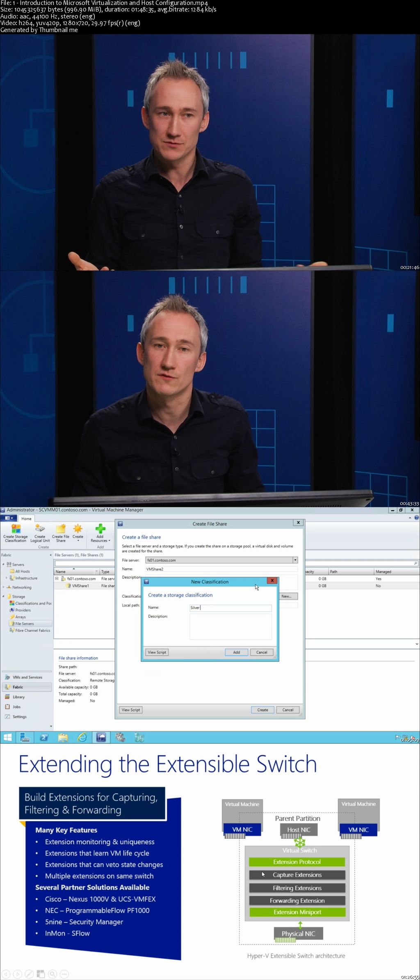Collapse the ribbon with the arrow
This screenshot has height=980, width=420.
[411, 518]
